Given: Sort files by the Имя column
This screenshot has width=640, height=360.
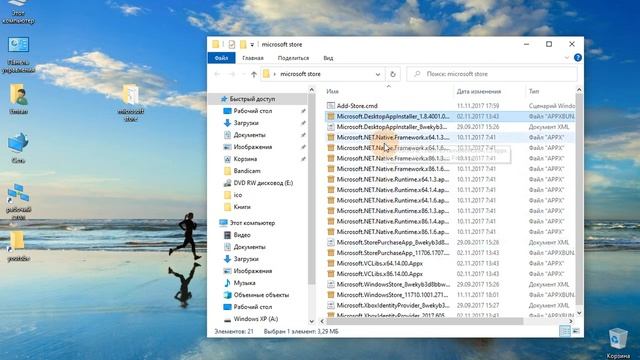Looking at the screenshot, I should (333, 91).
